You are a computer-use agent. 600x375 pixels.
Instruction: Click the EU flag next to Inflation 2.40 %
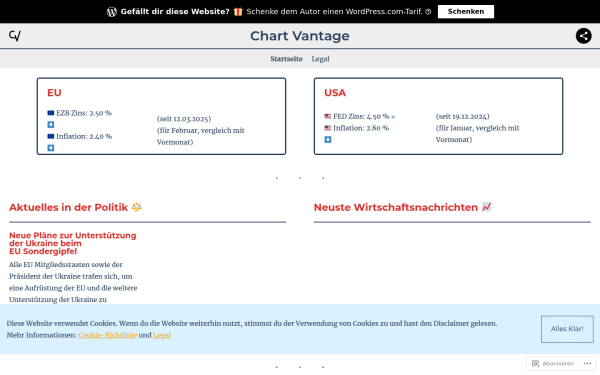(x=51, y=136)
